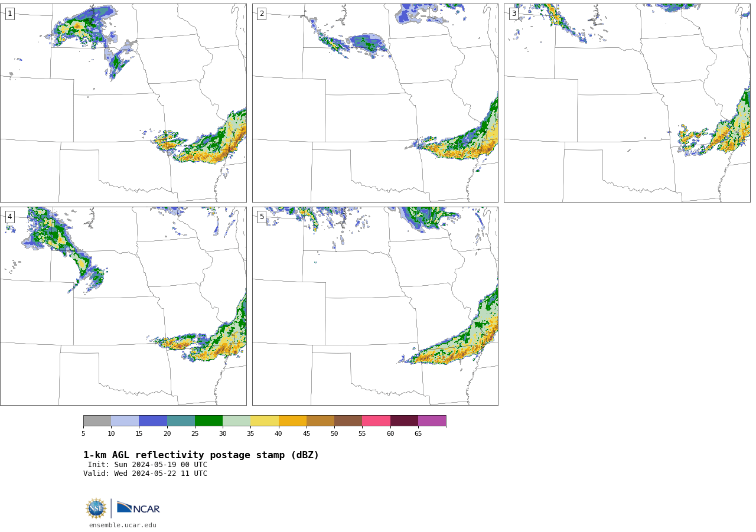Click the light blue 10-15 dBZ swatch
Viewport: 756px width, 532px height.
[x=125, y=420]
